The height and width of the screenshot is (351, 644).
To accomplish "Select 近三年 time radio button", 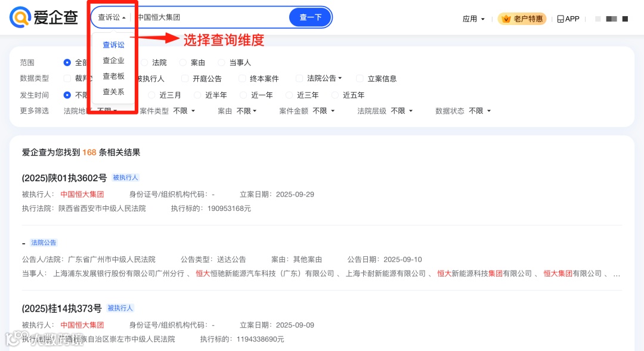I will tap(290, 95).
